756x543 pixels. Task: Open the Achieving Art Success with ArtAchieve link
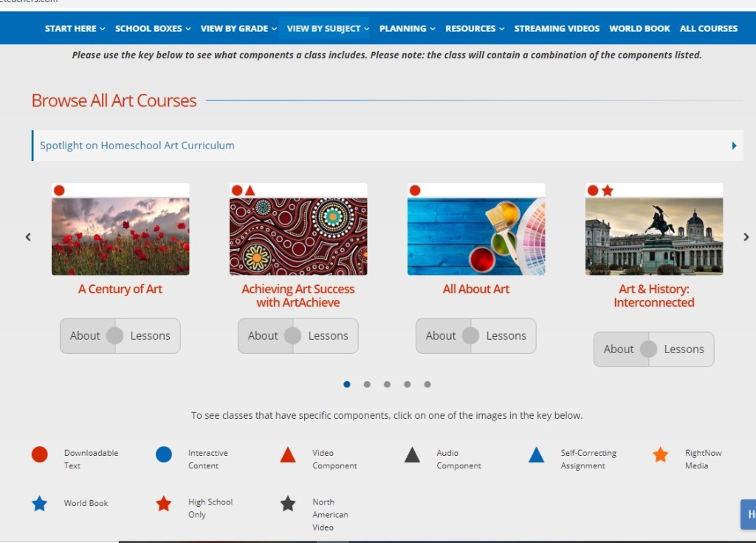(x=298, y=296)
